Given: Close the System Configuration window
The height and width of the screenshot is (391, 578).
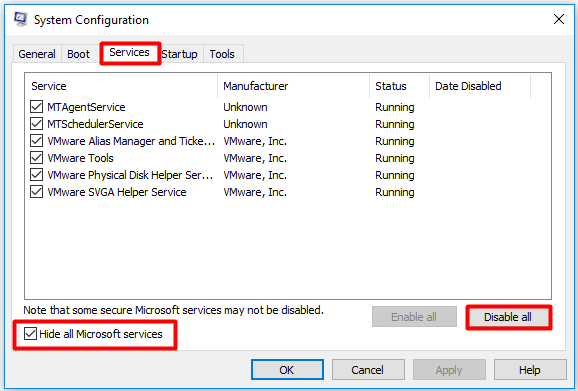Looking at the screenshot, I should pyautogui.click(x=558, y=19).
